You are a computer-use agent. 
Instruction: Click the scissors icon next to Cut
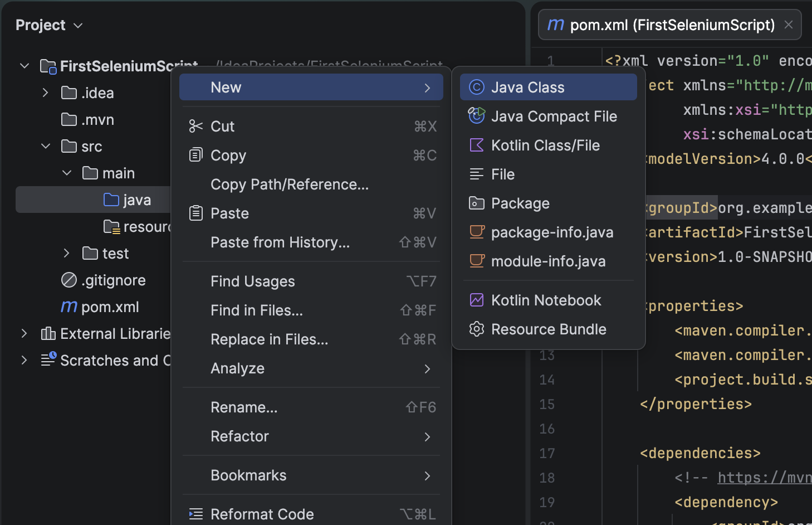(x=195, y=127)
